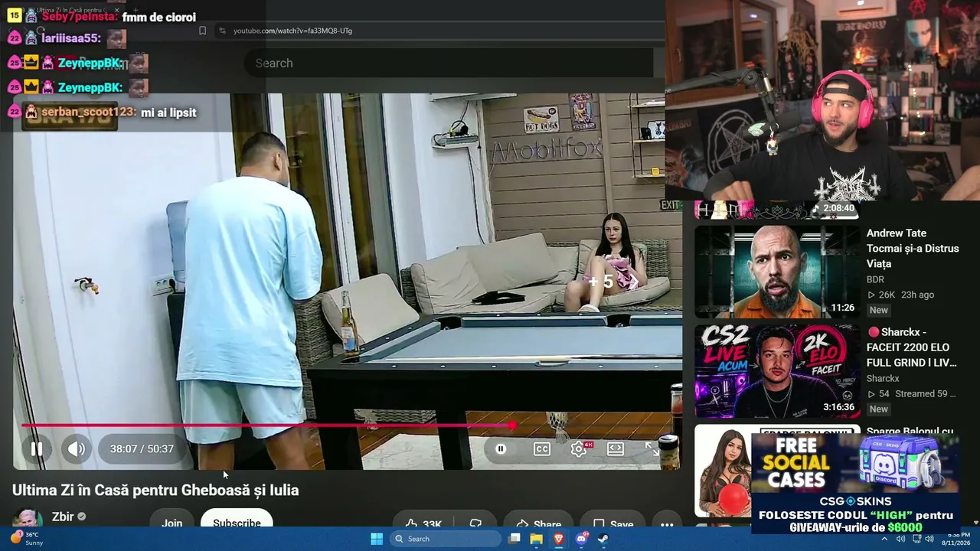Viewport: 980px width, 551px height.
Task: Open the Sharckx channel name
Action: (x=883, y=378)
